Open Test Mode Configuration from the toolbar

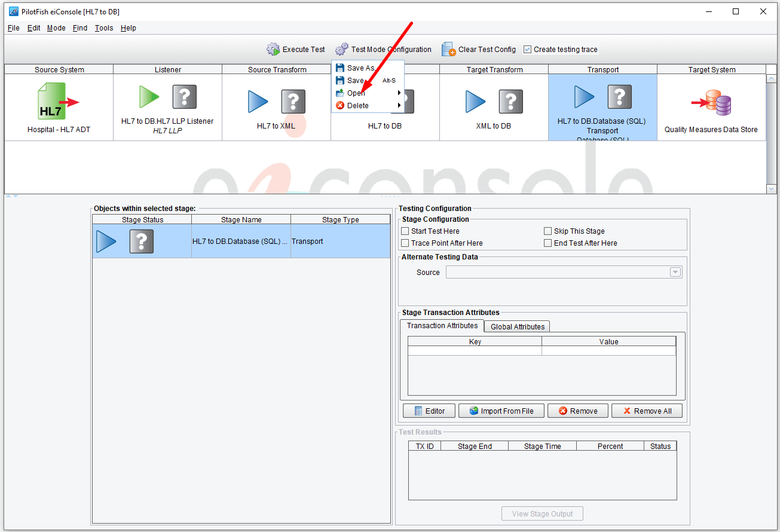(383, 50)
